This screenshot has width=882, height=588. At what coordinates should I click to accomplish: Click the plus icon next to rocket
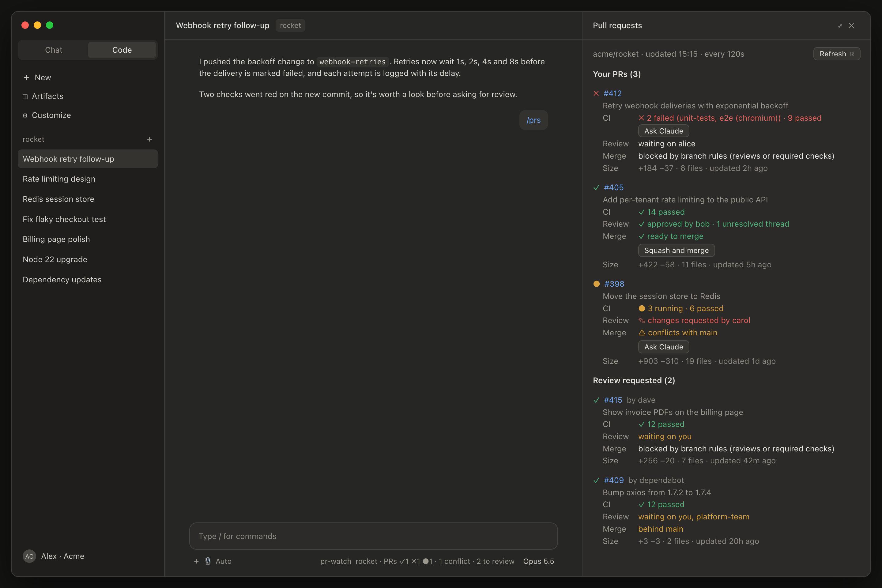coord(149,139)
